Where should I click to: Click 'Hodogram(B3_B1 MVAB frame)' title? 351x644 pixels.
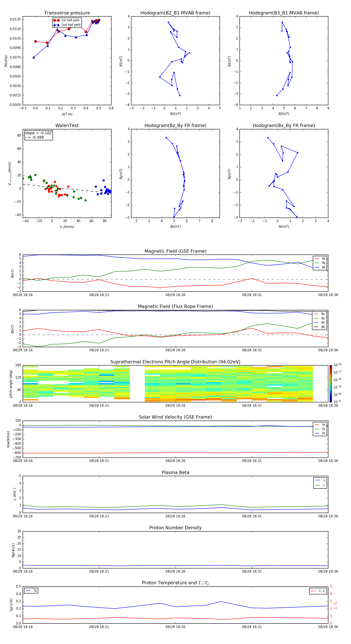tap(284, 13)
